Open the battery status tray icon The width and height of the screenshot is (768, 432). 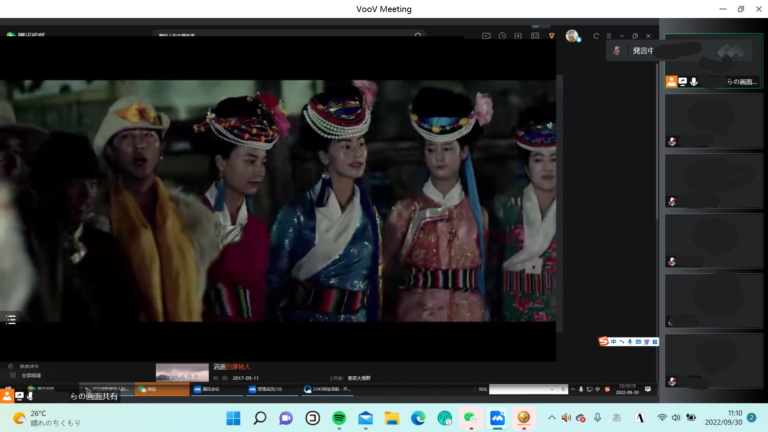[691, 418]
